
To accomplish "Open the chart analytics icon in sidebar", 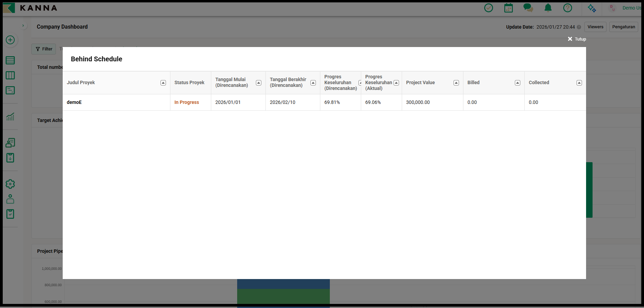I will 10,117.
